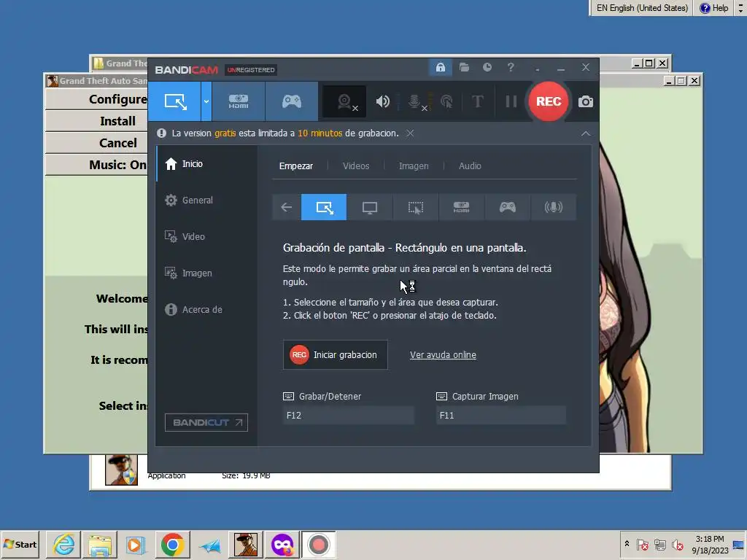Capture a screenshot with the camera icon
The width and height of the screenshot is (747, 560).
tap(586, 101)
